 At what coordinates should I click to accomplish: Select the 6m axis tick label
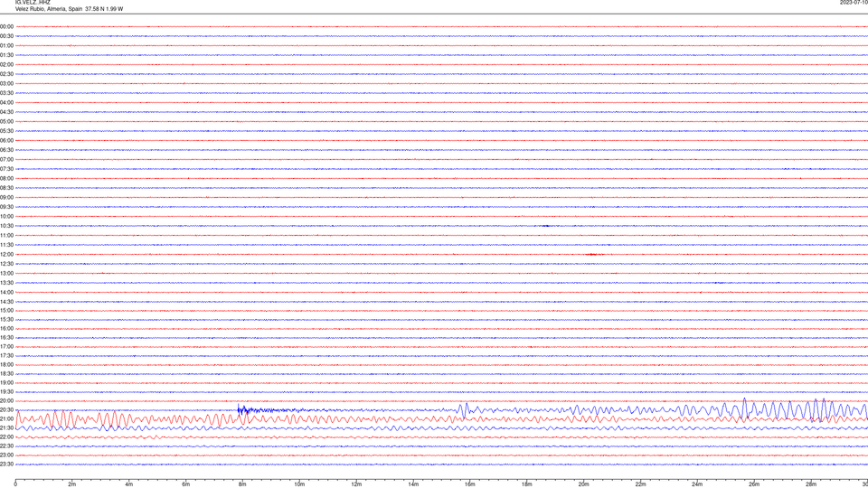coord(186,484)
